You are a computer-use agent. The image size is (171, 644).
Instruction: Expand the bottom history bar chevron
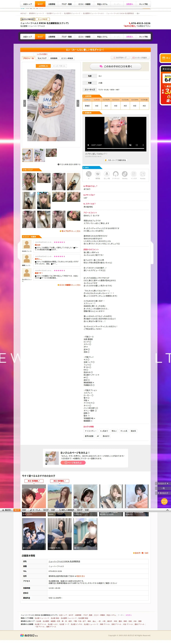pyautogui.click(x=168, y=510)
